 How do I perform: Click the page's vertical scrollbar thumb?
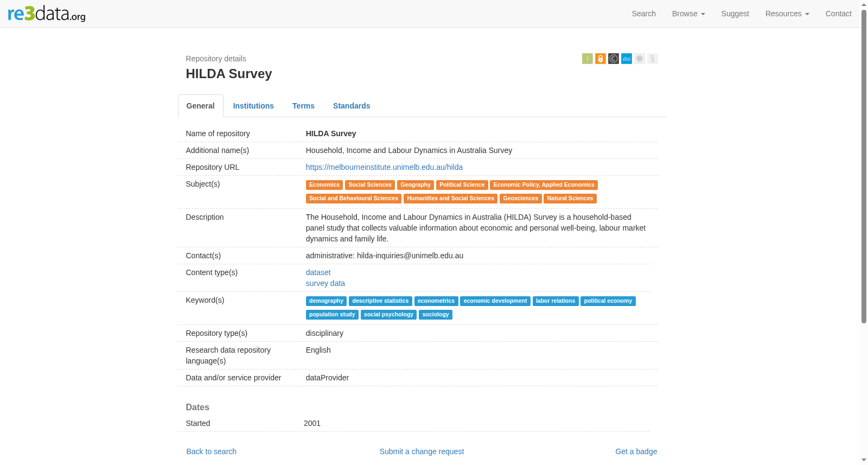click(864, 166)
